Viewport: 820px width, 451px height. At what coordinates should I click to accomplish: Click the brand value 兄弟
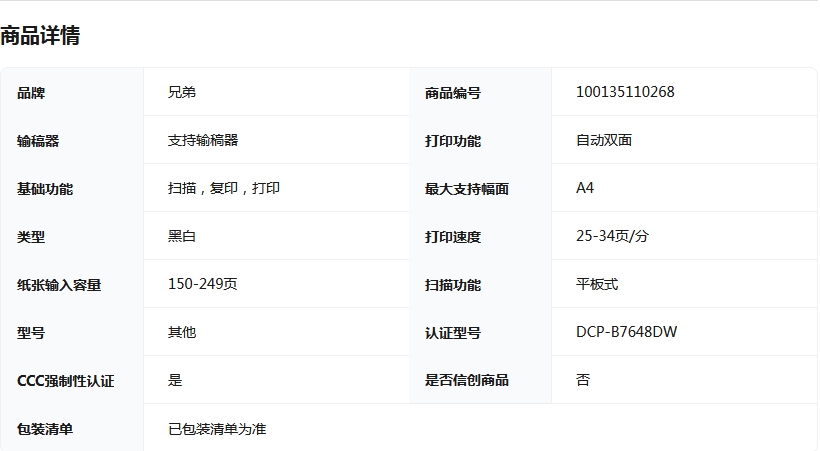[x=182, y=92]
